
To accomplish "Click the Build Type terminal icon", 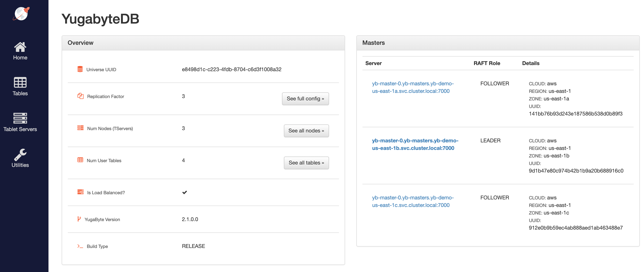I will click(80, 246).
